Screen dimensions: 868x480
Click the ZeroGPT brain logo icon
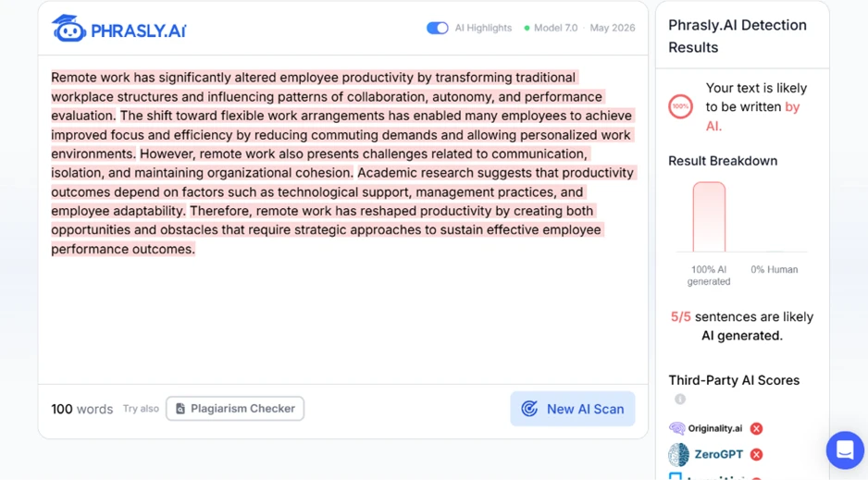678,454
